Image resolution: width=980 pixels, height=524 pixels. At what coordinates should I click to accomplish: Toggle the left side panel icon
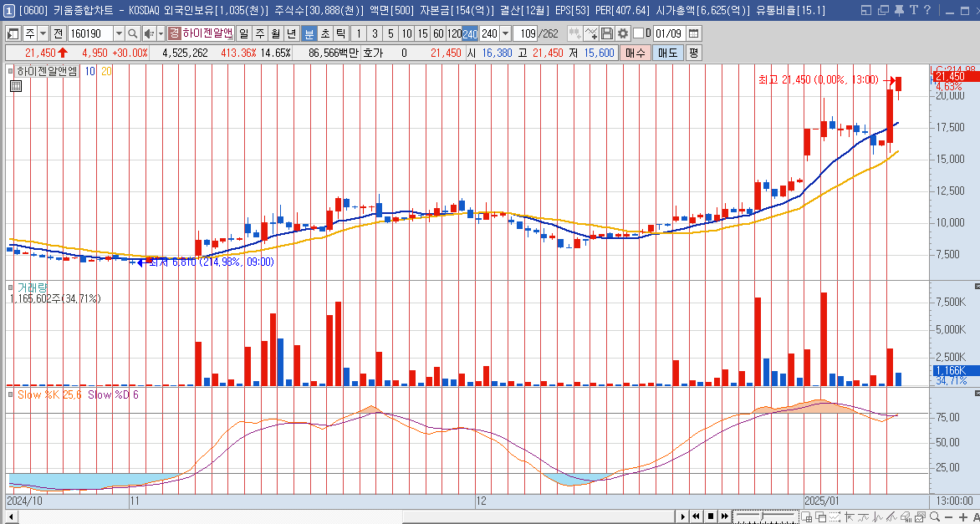pos(13,33)
